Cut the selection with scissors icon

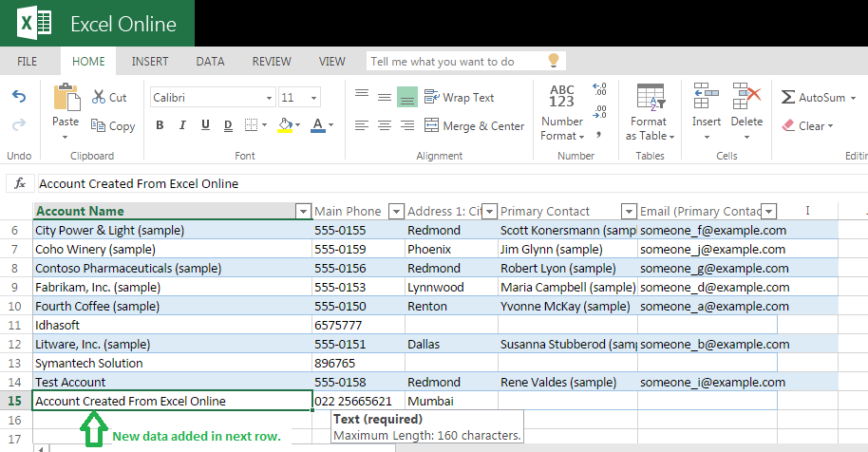[x=109, y=98]
